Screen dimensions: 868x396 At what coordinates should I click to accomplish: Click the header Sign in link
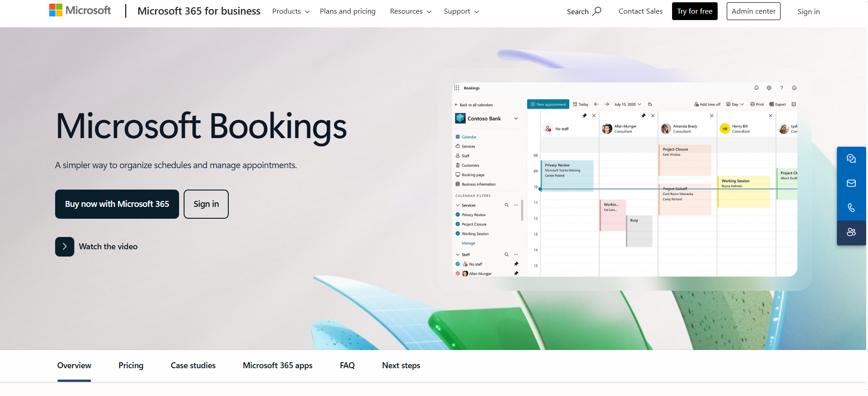click(x=809, y=12)
